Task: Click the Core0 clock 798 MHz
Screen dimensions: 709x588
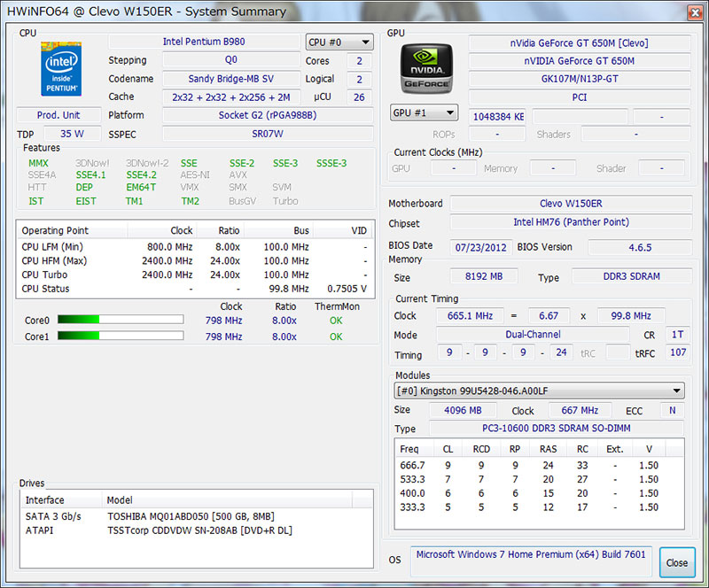Action: [x=224, y=321]
